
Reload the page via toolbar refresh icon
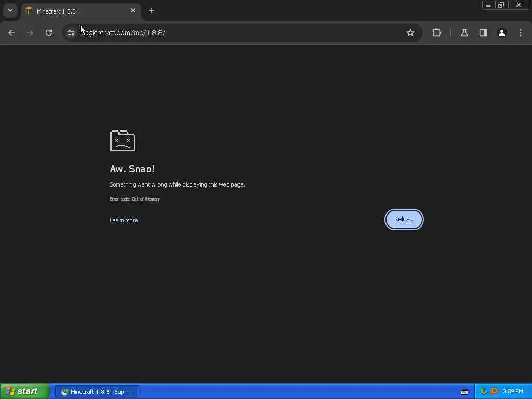(49, 33)
